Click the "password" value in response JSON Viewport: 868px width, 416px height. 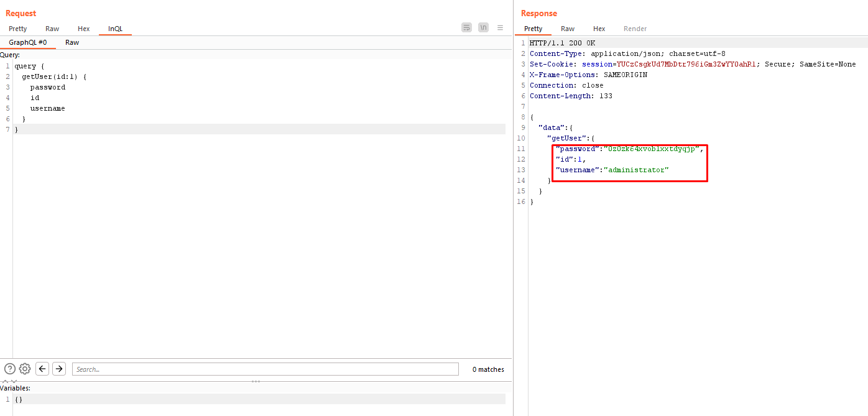point(652,149)
